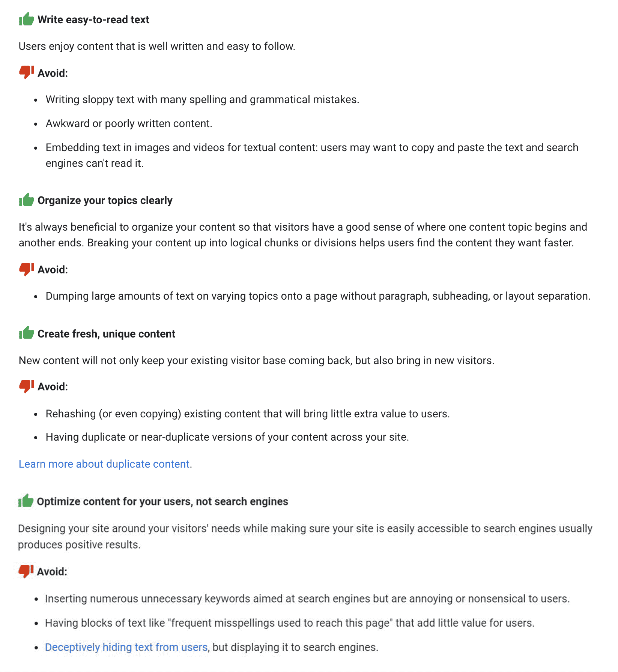618x672 pixels.
Task: Click thumbs-up icon beside "Optimize content for your users"
Action: (26, 501)
